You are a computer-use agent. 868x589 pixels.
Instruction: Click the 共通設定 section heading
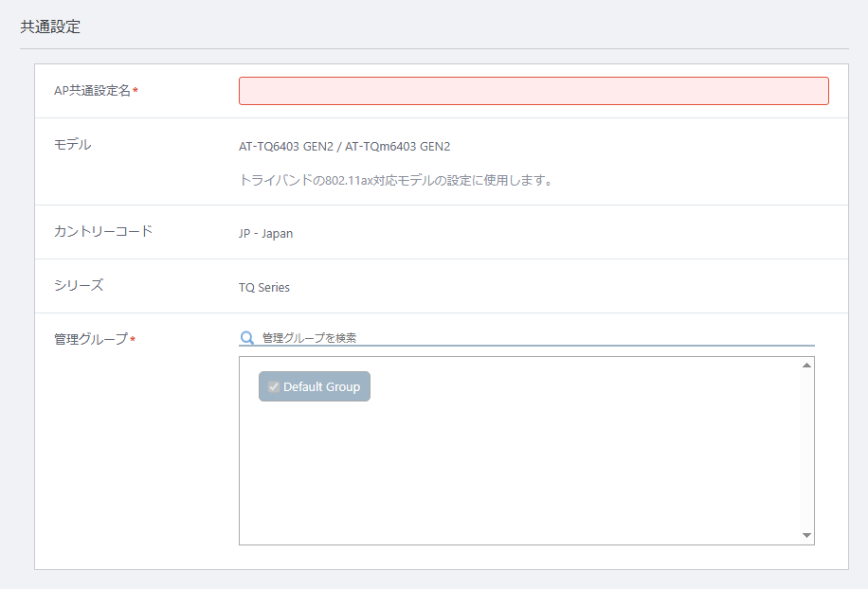[x=50, y=27]
